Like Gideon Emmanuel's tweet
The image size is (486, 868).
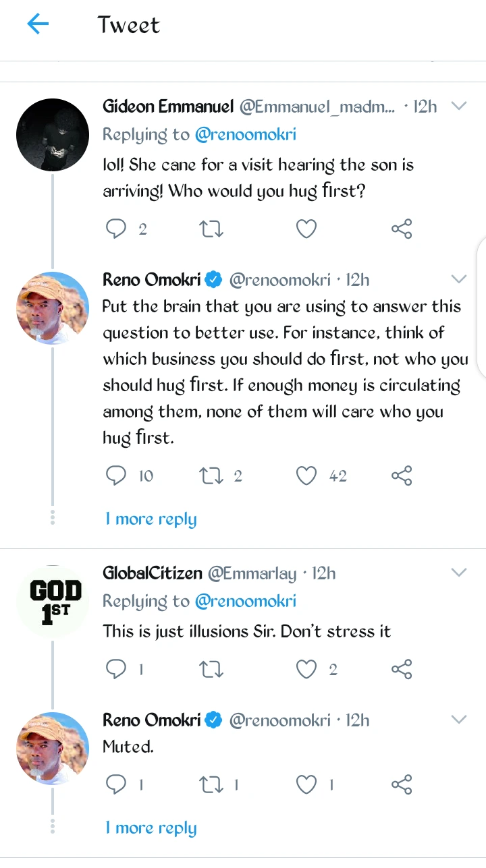[306, 229]
